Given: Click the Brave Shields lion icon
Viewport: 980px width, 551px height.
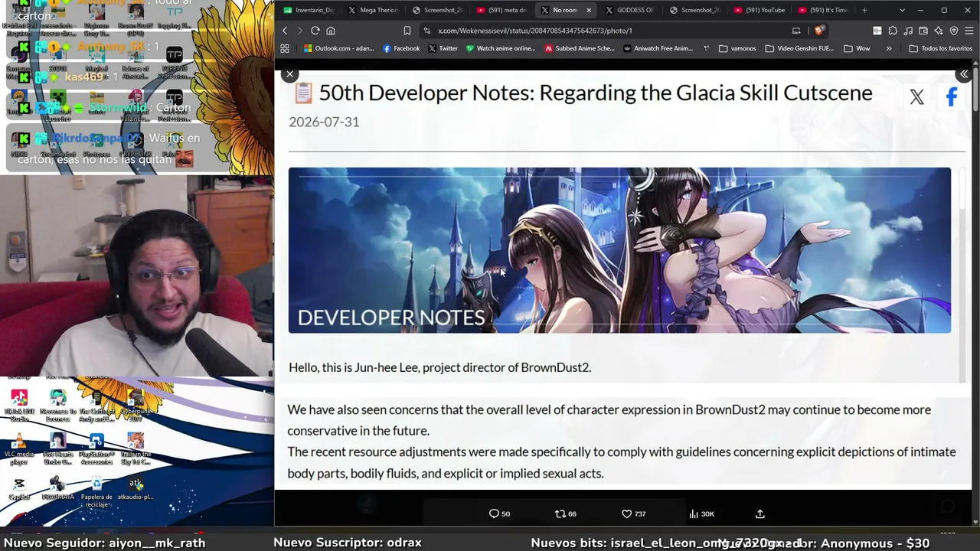Looking at the screenshot, I should pyautogui.click(x=819, y=31).
